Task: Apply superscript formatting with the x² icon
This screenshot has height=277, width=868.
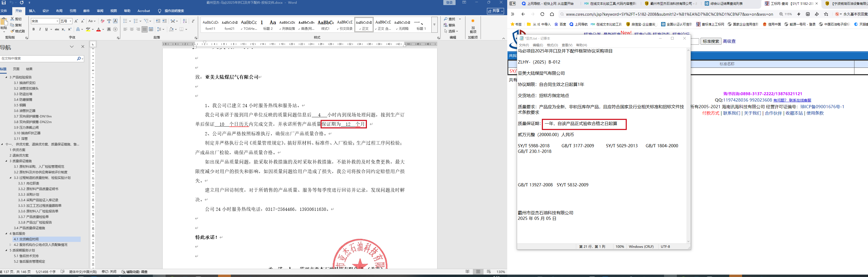Action: pyautogui.click(x=69, y=29)
